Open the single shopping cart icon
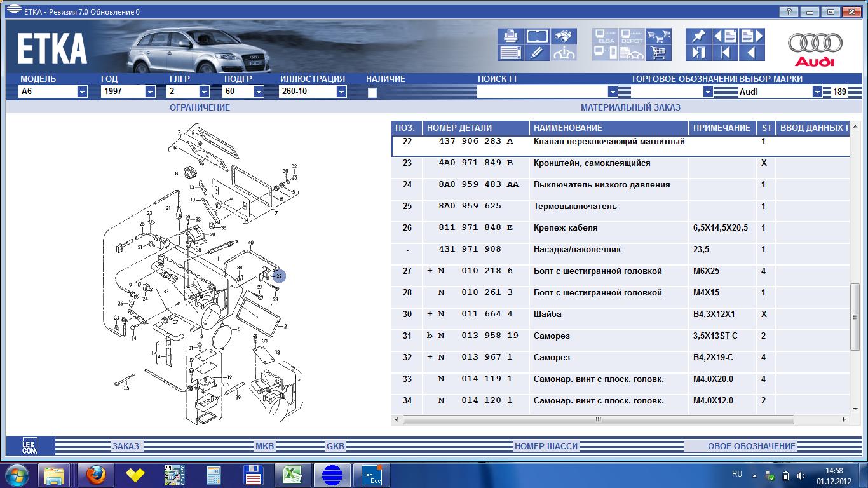The height and width of the screenshot is (488, 868). 659,53
